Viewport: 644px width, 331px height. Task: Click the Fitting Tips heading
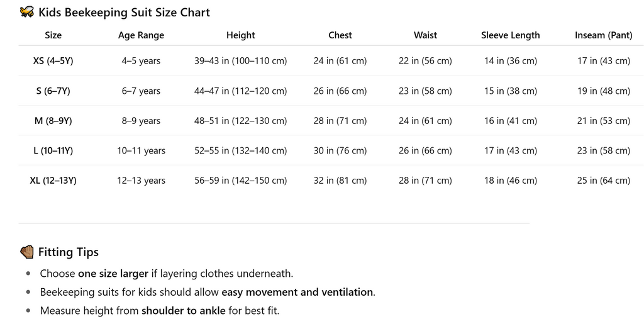(x=68, y=252)
